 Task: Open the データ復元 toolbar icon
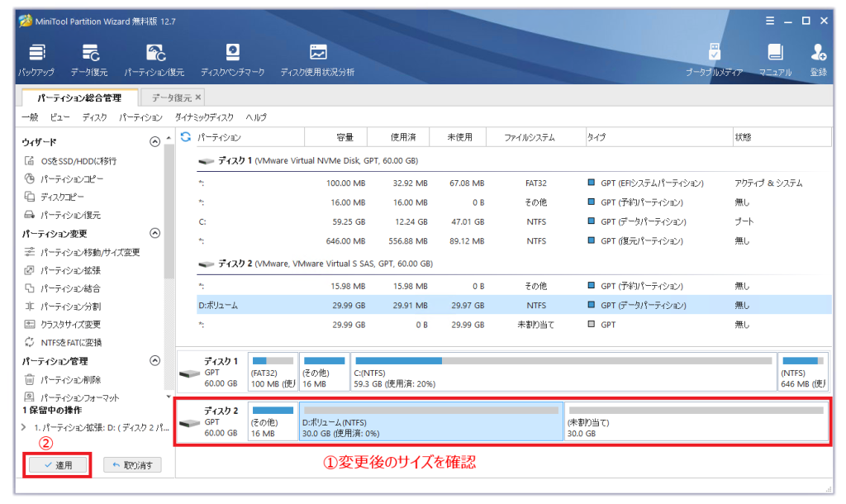[89, 59]
